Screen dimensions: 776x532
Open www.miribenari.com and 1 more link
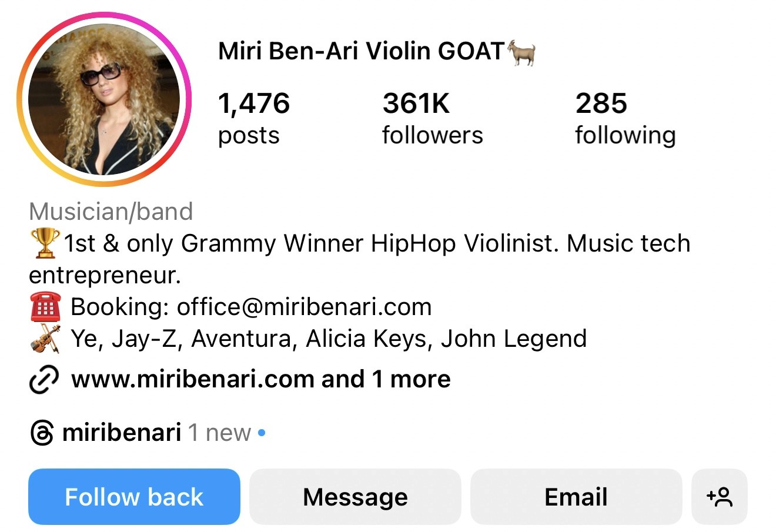(261, 379)
